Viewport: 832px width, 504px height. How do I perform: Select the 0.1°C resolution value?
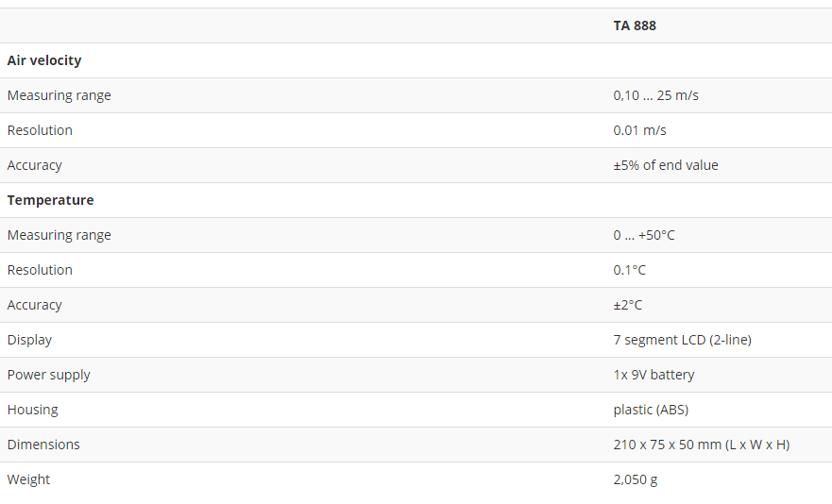tap(629, 270)
